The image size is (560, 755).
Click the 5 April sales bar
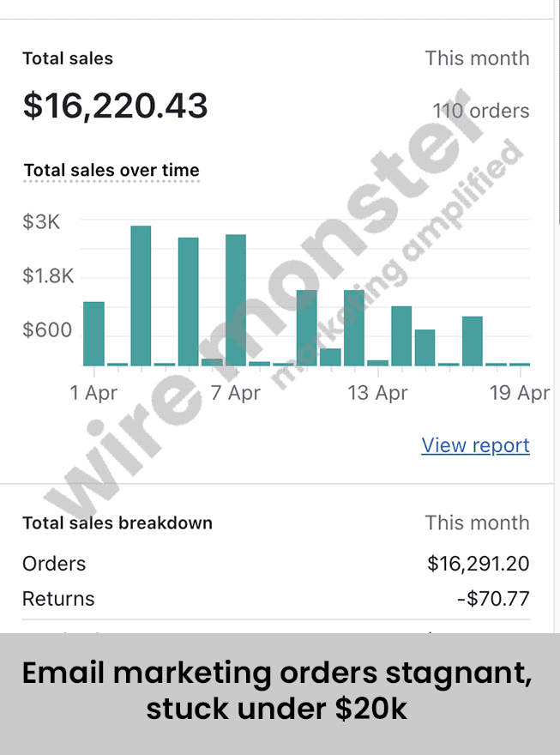coord(188,301)
